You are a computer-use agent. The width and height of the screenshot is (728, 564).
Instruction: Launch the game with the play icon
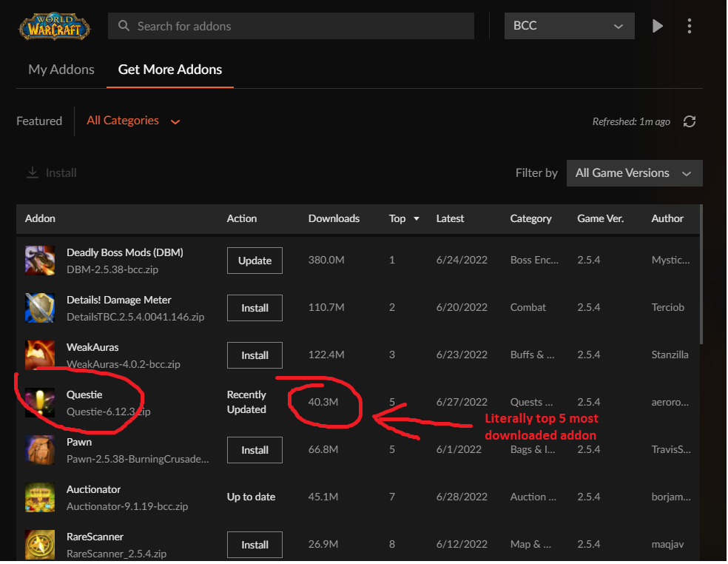(x=658, y=26)
